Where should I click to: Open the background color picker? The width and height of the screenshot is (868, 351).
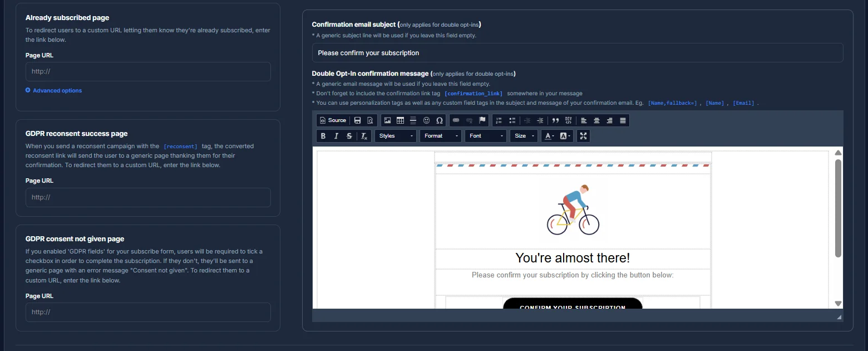pyautogui.click(x=565, y=136)
